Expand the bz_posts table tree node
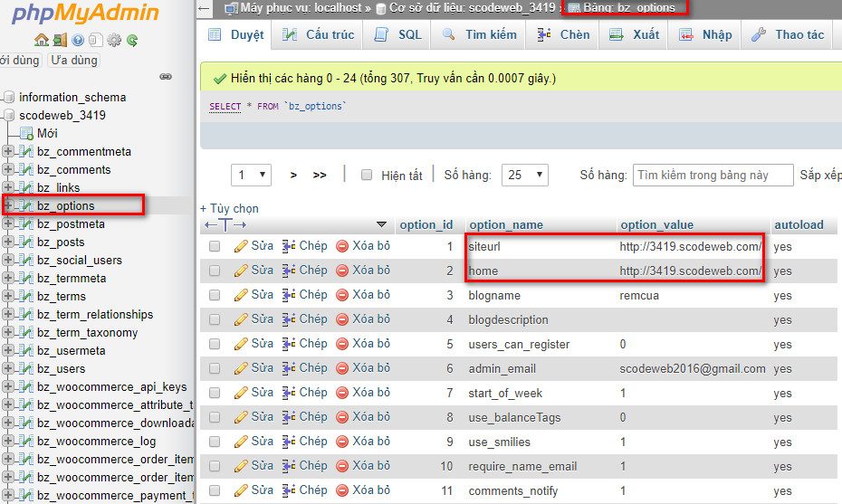Viewport: 842px width, 504px height. [8, 242]
